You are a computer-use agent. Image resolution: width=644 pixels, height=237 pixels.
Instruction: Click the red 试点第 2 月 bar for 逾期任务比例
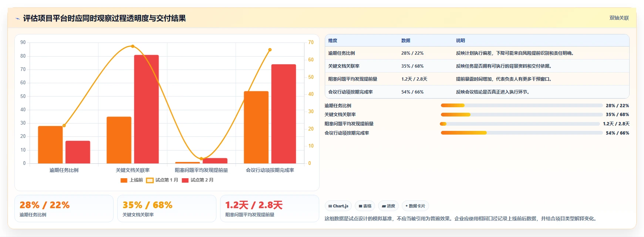click(78, 152)
